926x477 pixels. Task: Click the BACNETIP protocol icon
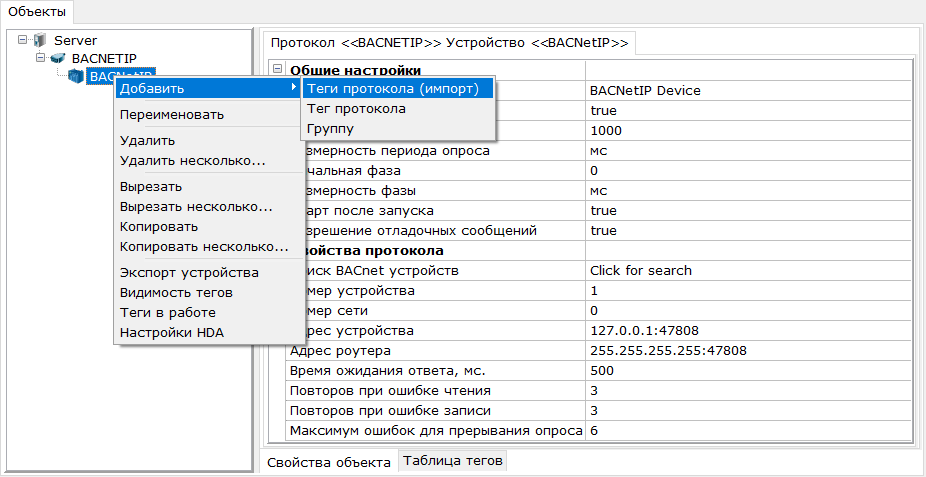[57, 58]
